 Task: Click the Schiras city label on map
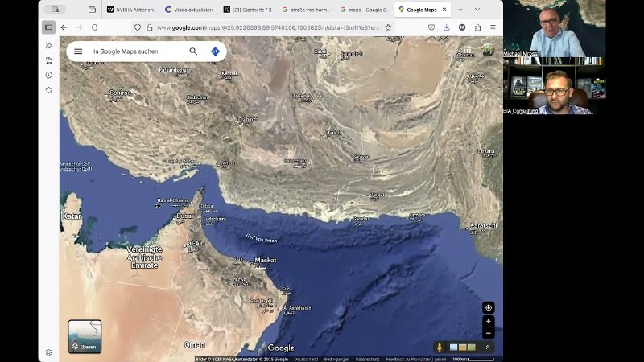120,93
